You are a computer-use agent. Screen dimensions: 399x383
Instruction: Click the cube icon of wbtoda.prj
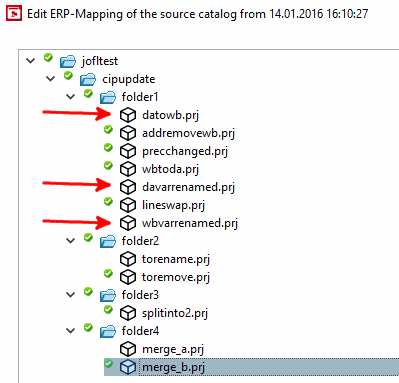(x=128, y=169)
